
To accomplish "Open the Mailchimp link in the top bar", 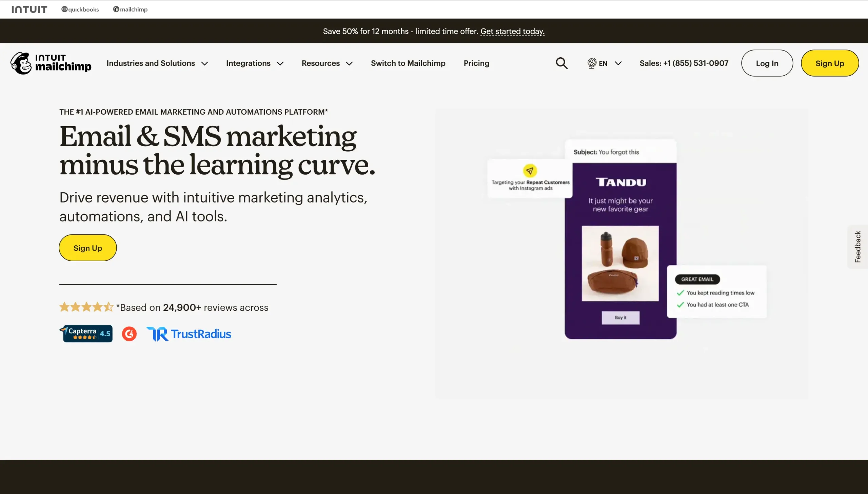I will click(x=130, y=9).
